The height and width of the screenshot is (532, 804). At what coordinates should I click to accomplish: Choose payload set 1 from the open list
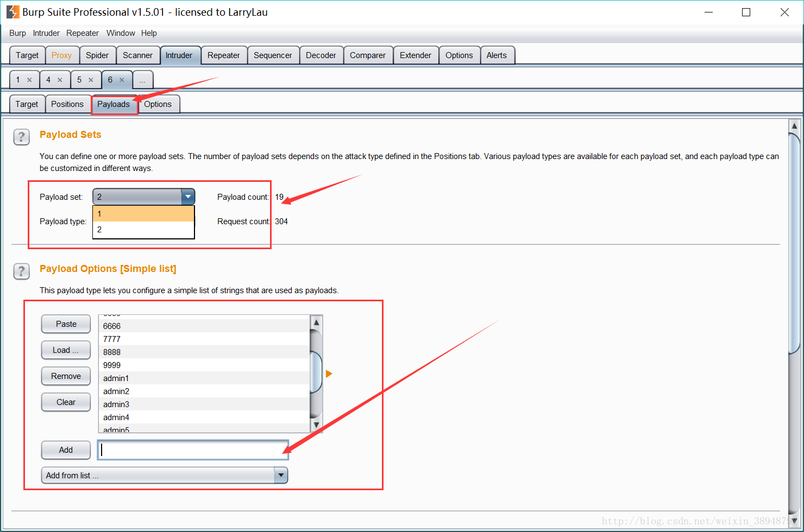coord(143,214)
